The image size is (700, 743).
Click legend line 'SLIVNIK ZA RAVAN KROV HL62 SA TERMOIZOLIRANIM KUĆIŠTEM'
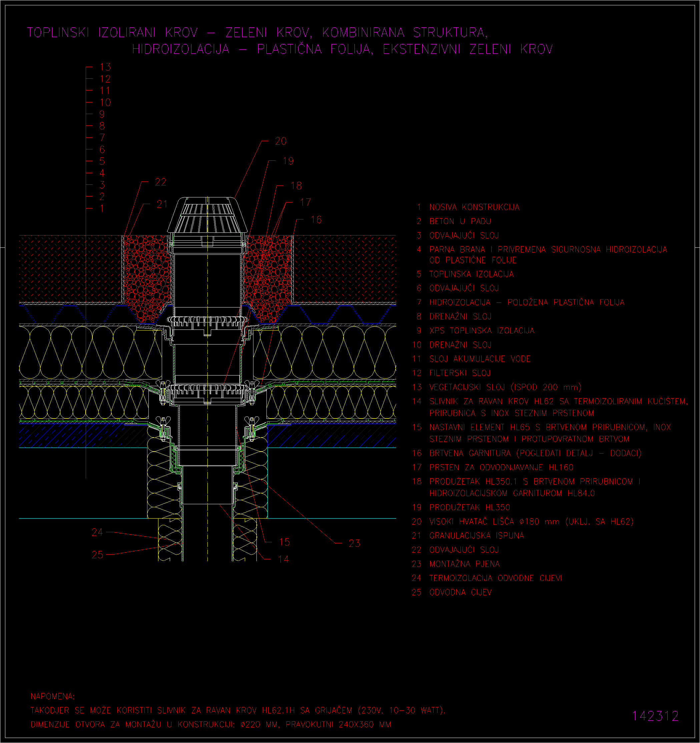pyautogui.click(x=558, y=402)
